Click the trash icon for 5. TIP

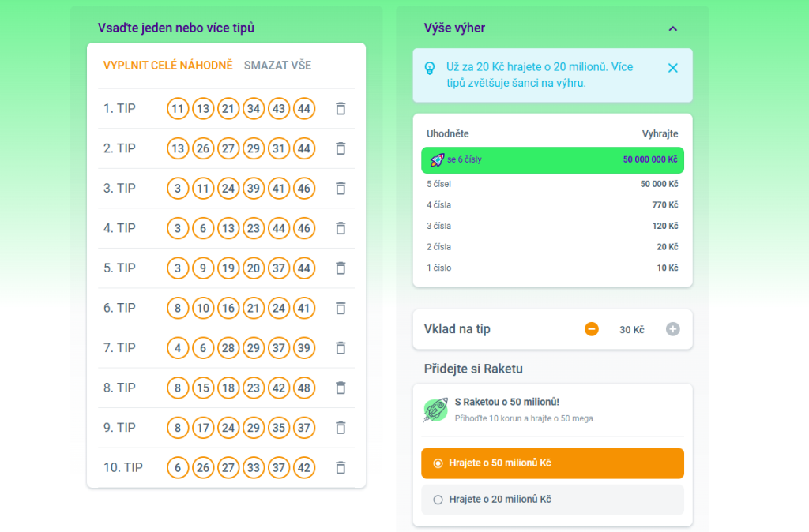click(341, 268)
